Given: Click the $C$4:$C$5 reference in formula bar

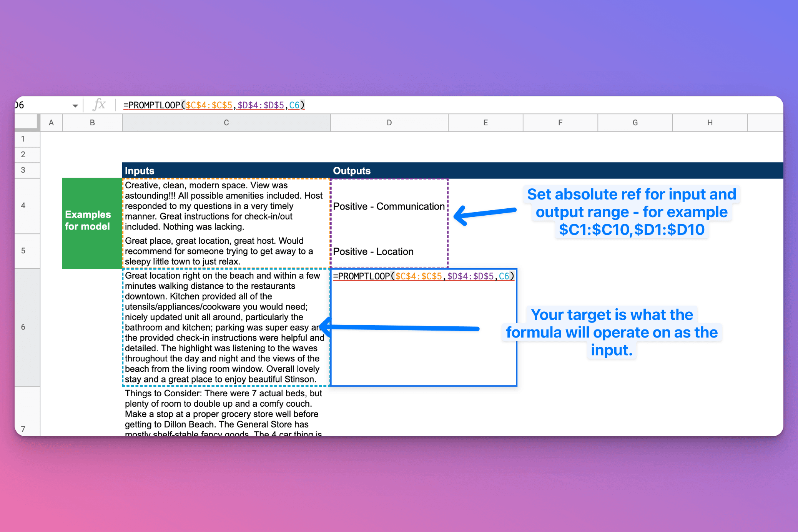Looking at the screenshot, I should tap(209, 105).
